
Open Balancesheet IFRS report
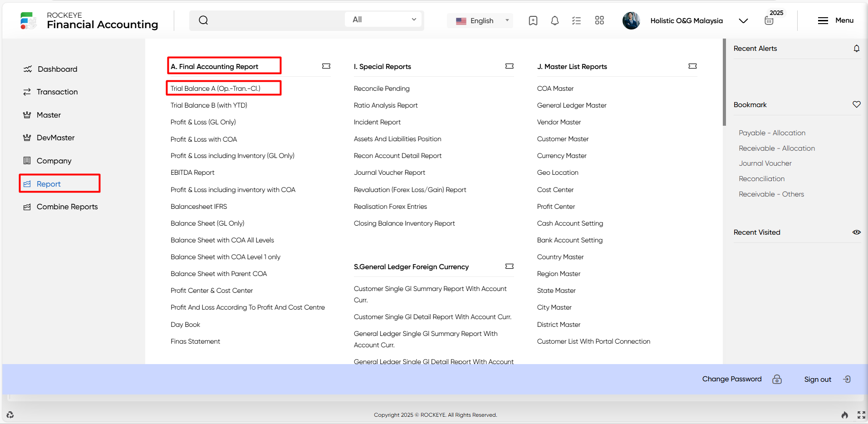[x=199, y=207]
